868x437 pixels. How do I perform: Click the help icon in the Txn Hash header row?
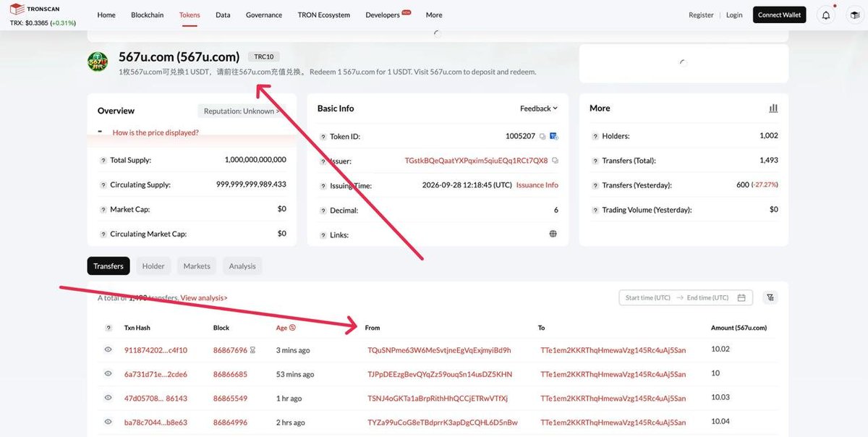tap(109, 328)
